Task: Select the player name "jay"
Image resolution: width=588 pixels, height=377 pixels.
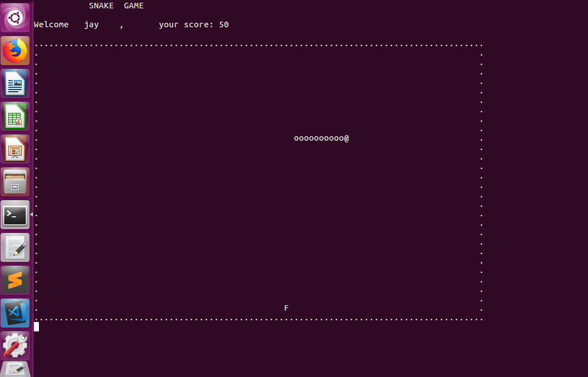Action: point(92,25)
